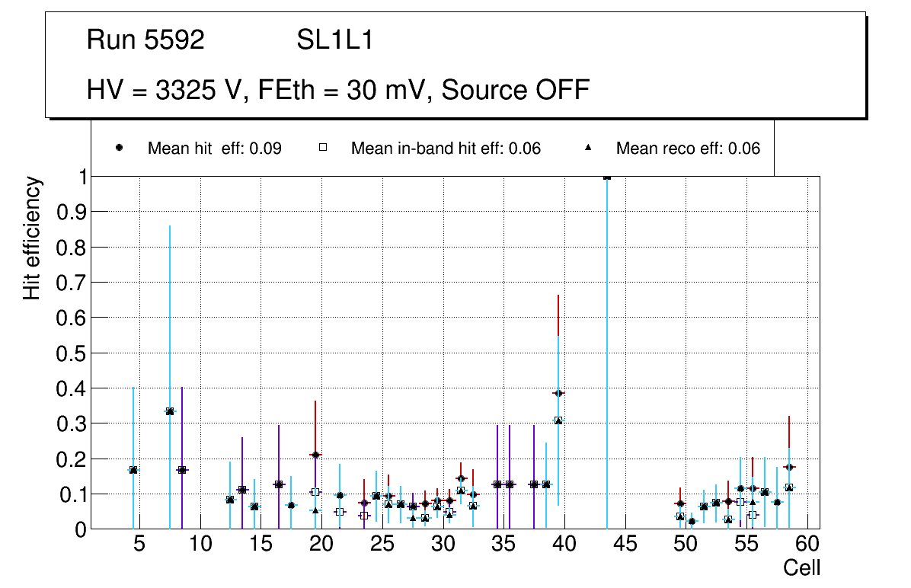Viewport: 911px width, 588px height.
Task: Click the 'Mean in-band hit eff: 0.06' label
Action: (x=446, y=149)
